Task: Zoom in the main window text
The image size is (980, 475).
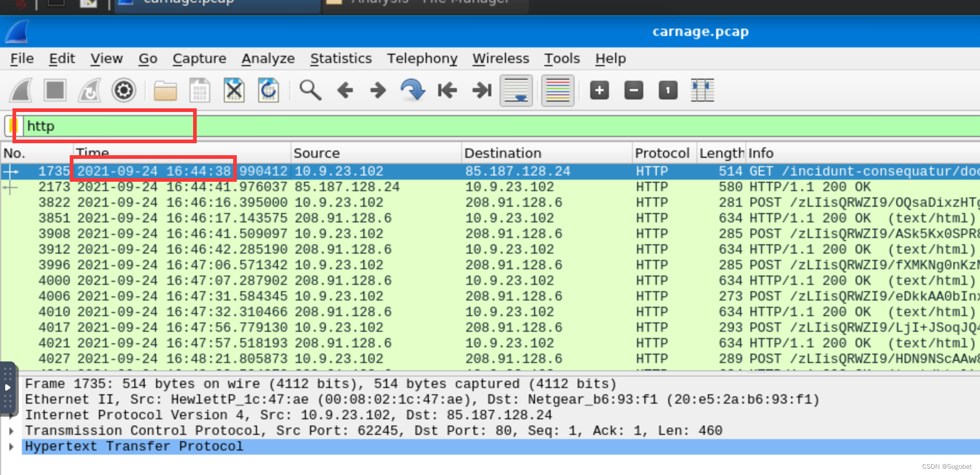Action: click(600, 91)
